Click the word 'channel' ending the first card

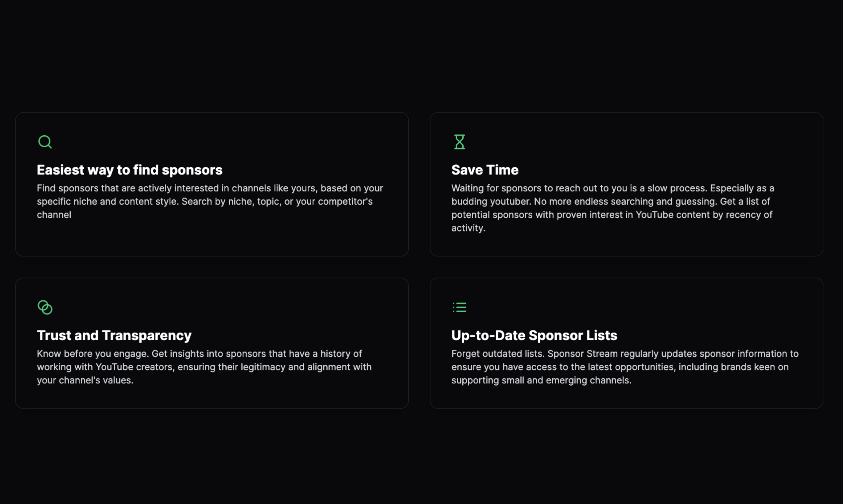click(54, 215)
